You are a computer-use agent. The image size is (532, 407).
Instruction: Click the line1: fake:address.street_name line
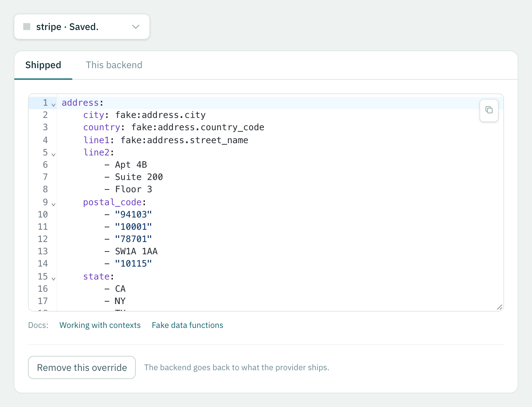[x=166, y=140]
